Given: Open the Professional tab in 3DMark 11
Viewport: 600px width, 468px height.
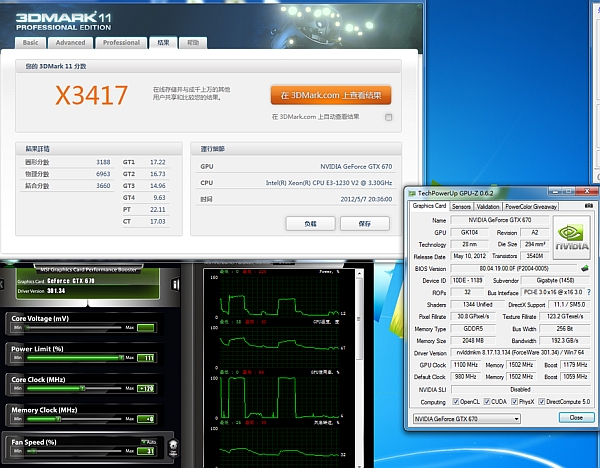Looking at the screenshot, I should [x=121, y=42].
